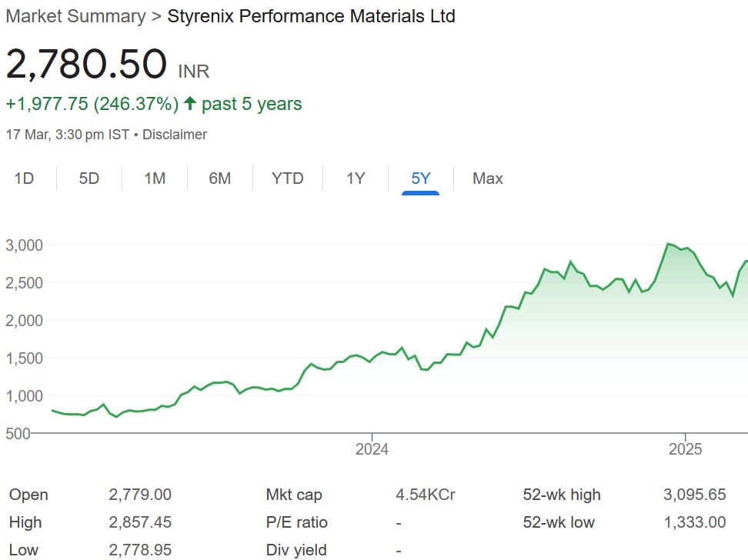Open the Market Summary breadcrumb link
The height and width of the screenshot is (560, 748).
pyautogui.click(x=75, y=16)
